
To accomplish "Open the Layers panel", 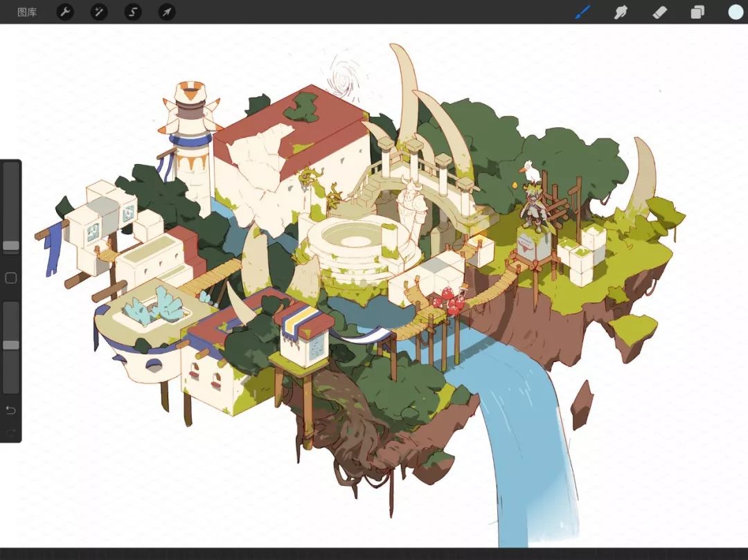I will pos(697,12).
